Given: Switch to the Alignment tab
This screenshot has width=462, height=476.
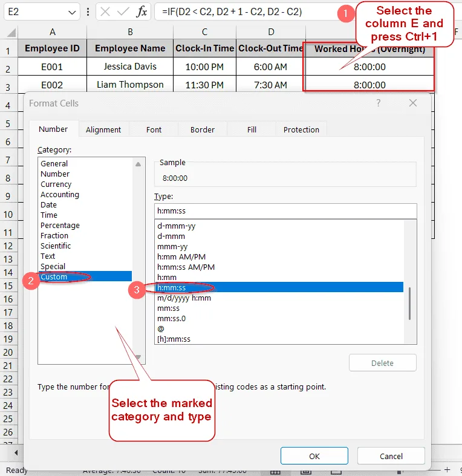Looking at the screenshot, I should (x=103, y=129).
